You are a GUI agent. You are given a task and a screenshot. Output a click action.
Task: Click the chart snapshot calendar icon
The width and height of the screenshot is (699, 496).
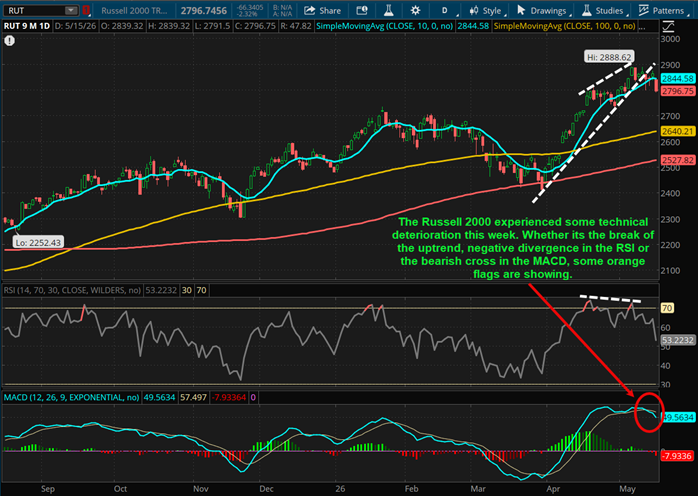tap(362, 10)
